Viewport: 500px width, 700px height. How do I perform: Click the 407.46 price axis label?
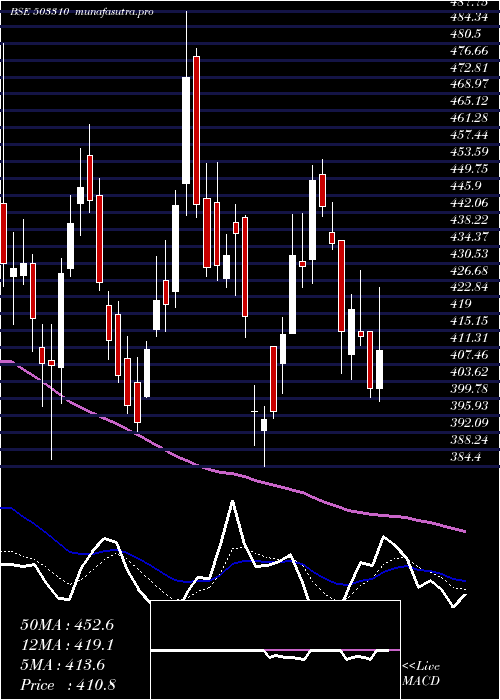469,356
